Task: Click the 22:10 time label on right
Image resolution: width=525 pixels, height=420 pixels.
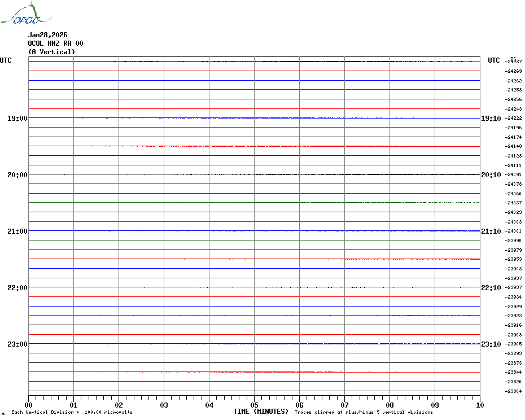Action: 491,288
